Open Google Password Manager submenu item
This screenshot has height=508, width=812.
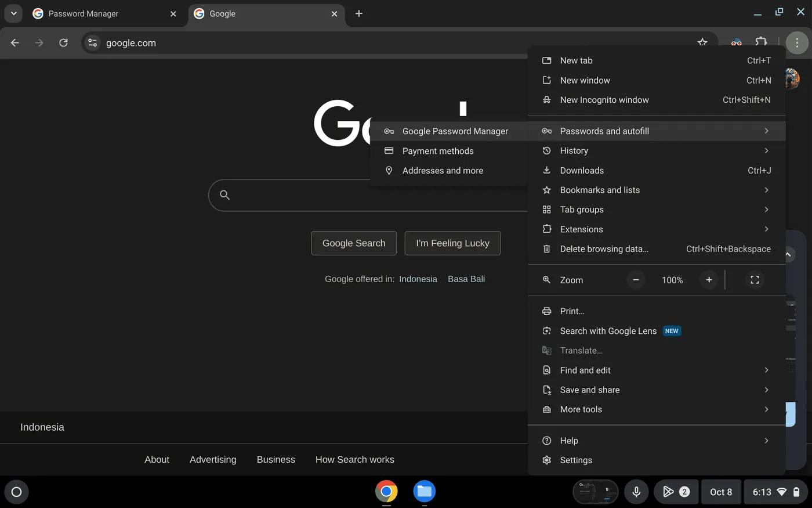pos(449,131)
